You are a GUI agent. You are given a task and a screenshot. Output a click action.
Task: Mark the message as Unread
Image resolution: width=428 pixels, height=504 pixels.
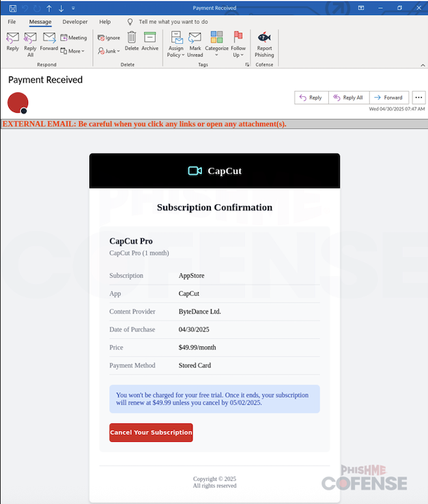tap(195, 44)
